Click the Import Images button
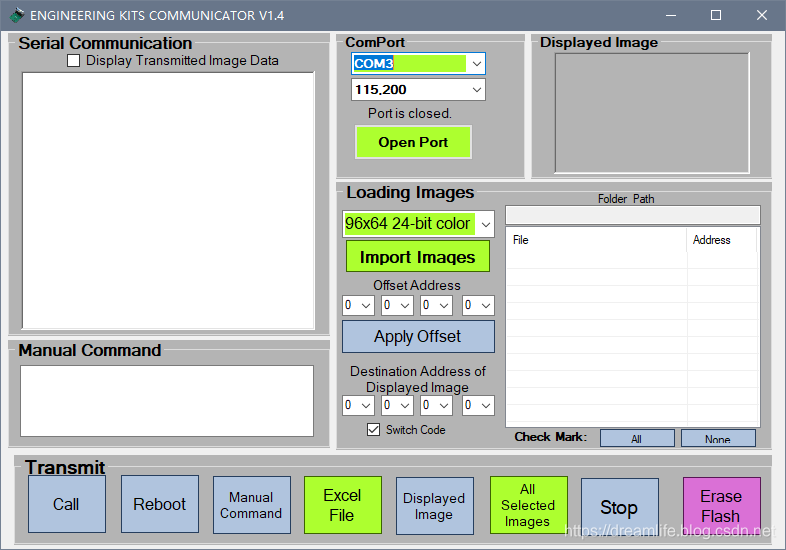 pos(418,257)
